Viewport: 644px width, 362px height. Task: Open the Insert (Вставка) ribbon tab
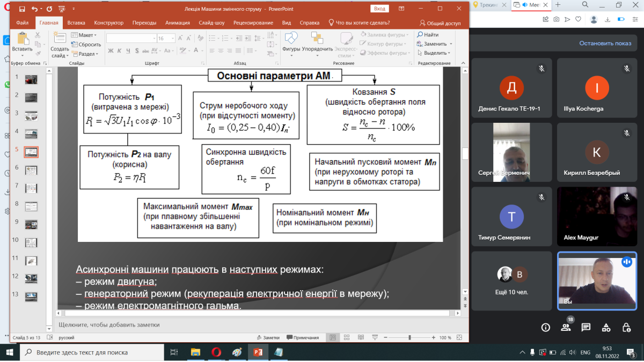click(x=76, y=23)
